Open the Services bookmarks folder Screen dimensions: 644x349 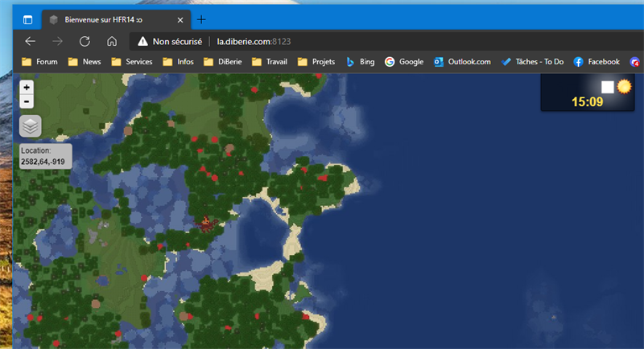(132, 62)
